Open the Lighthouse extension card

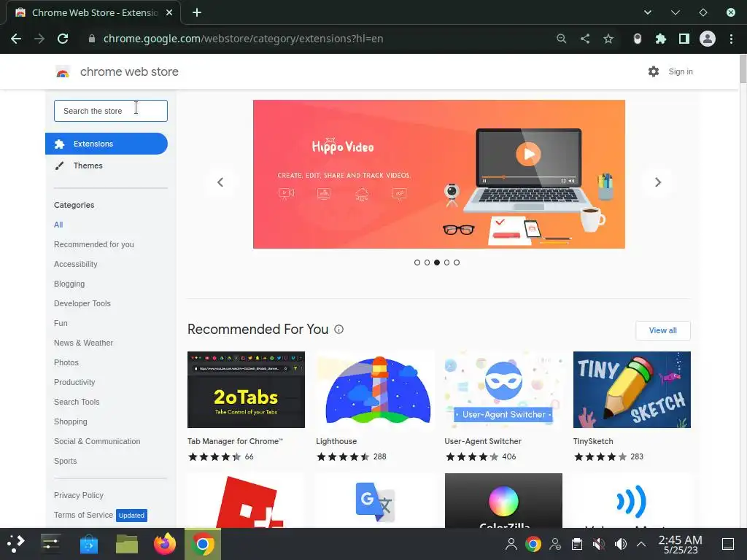(374, 407)
